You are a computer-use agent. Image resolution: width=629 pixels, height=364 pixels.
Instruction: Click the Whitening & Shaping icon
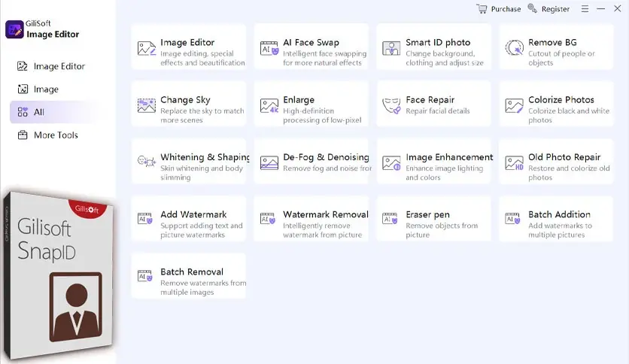coord(147,161)
